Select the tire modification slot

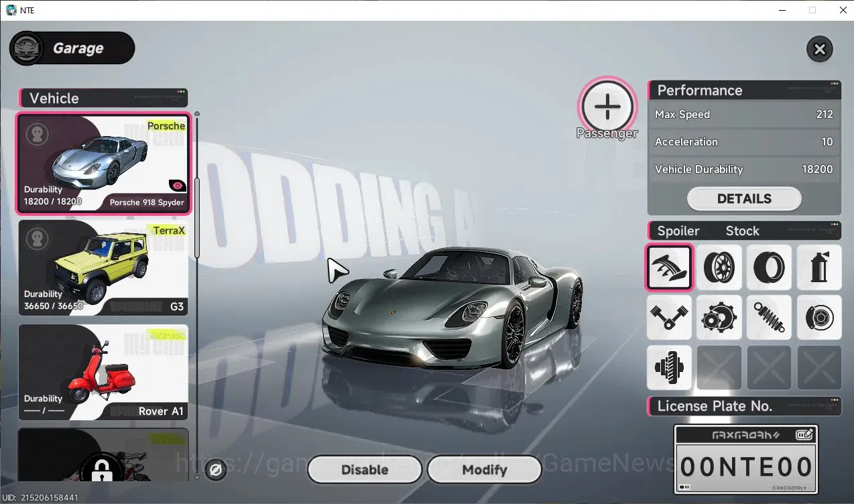(x=769, y=267)
